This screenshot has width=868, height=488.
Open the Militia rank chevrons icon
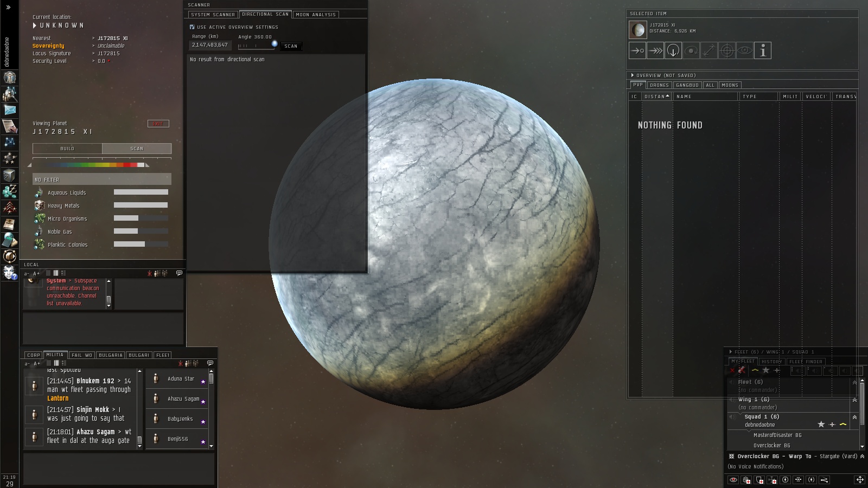pyautogui.click(x=10, y=207)
